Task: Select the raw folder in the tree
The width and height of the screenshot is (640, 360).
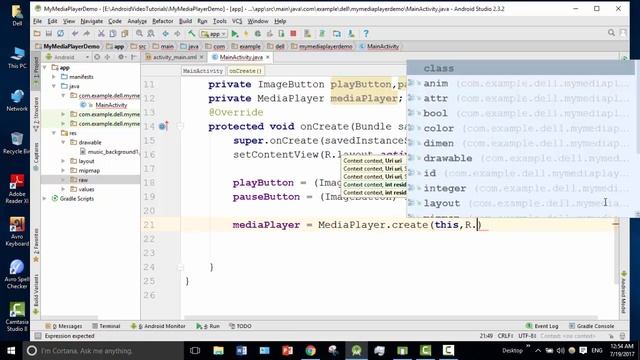Action: click(83, 180)
